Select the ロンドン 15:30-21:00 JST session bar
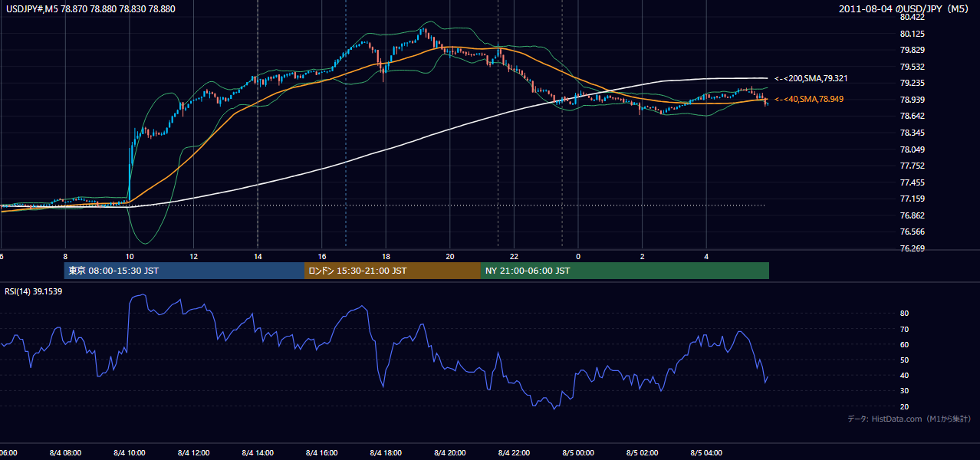The height and width of the screenshot is (460, 980). (x=393, y=271)
